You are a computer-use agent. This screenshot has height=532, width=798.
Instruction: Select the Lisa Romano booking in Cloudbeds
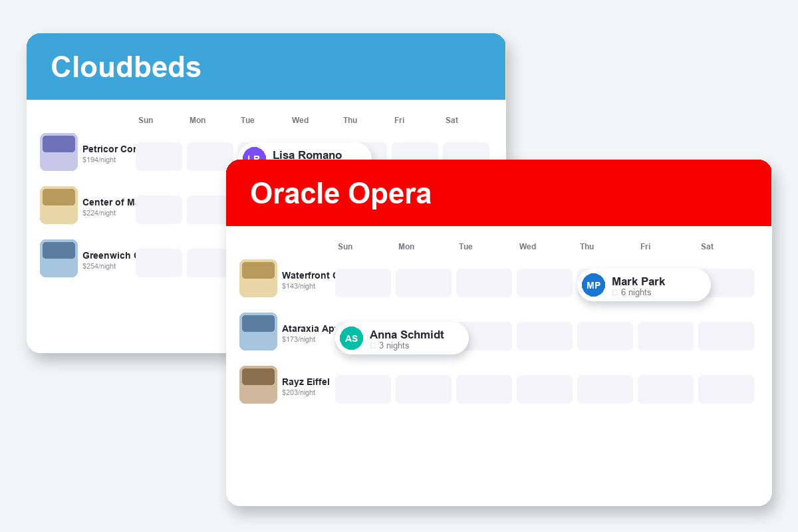(305, 151)
